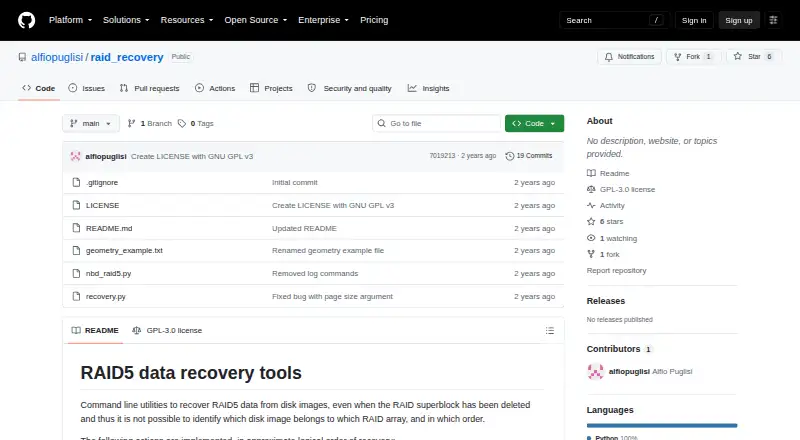View the 1 fork link in About
This screenshot has width=800, height=440.
[x=603, y=254]
